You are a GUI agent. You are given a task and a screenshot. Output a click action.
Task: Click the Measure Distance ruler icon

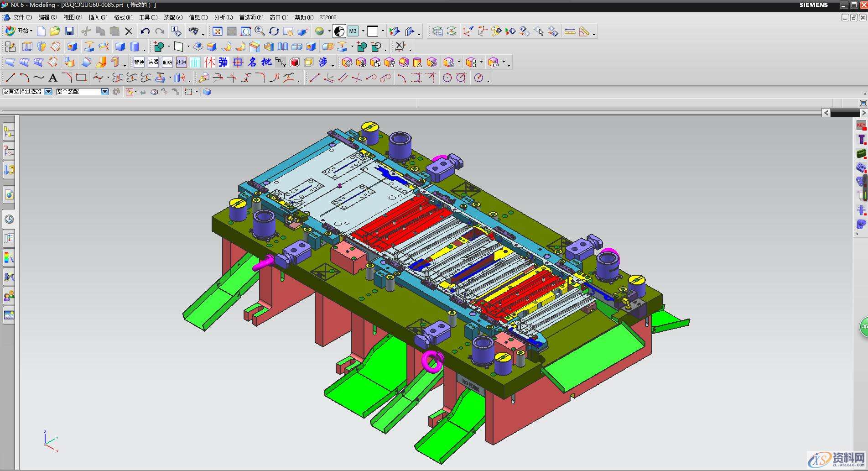tap(570, 31)
